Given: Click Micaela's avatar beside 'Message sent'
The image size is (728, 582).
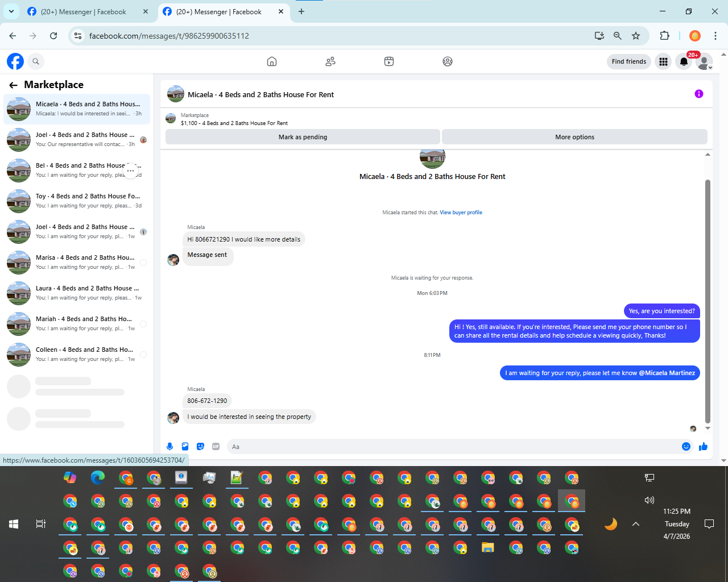Looking at the screenshot, I should click(173, 260).
